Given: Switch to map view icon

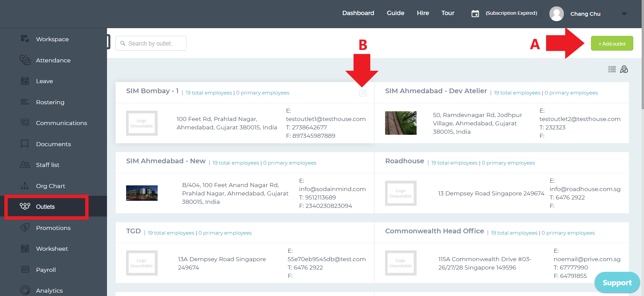Looking at the screenshot, I should 624,69.
